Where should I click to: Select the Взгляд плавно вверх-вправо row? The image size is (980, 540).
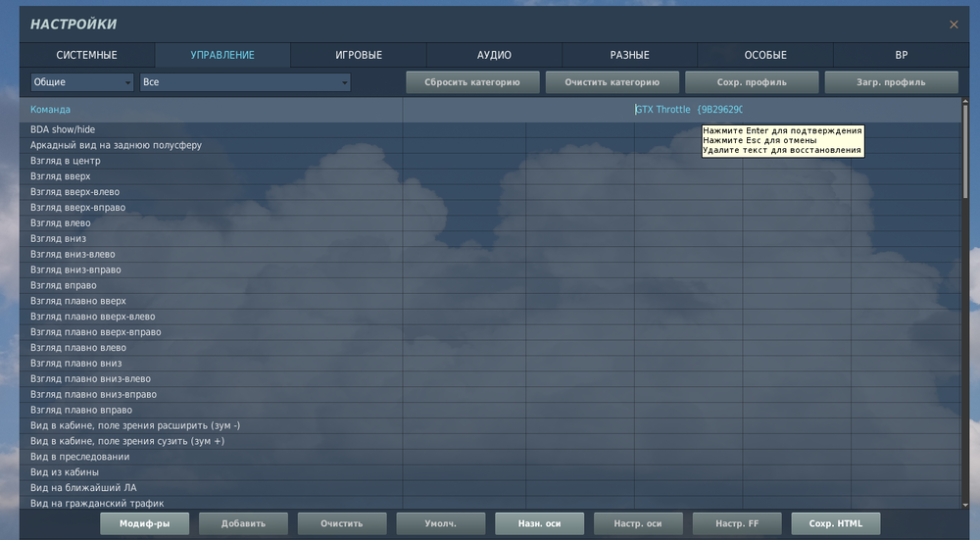(490, 332)
